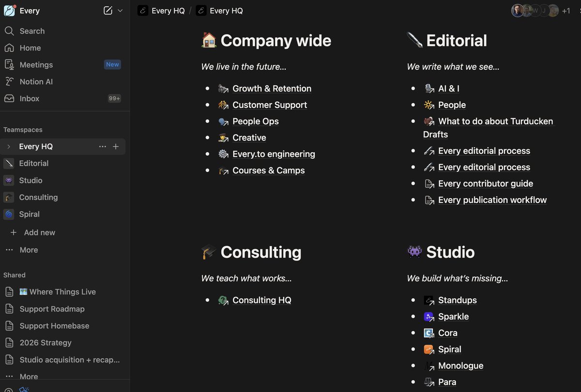Click the Courses & Camps graduation cap icon
The image size is (581, 392).
point(223,171)
